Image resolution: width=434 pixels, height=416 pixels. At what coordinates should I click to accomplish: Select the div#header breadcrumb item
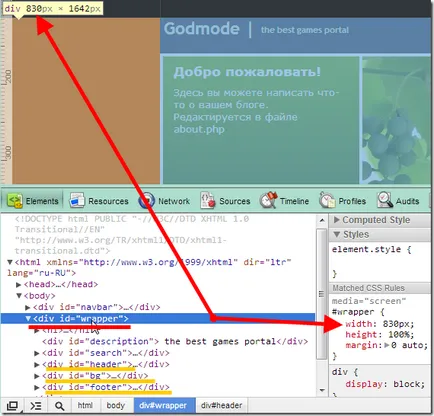click(x=221, y=406)
